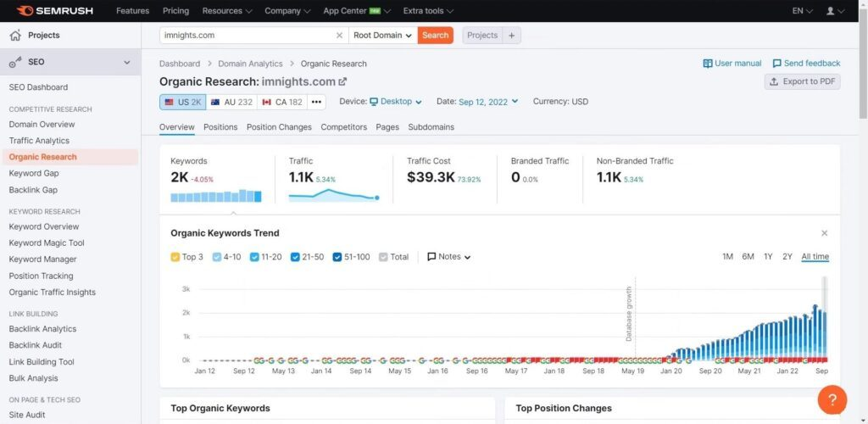868x424 pixels.
Task: Toggle the Total checkbox
Action: pyautogui.click(x=383, y=257)
